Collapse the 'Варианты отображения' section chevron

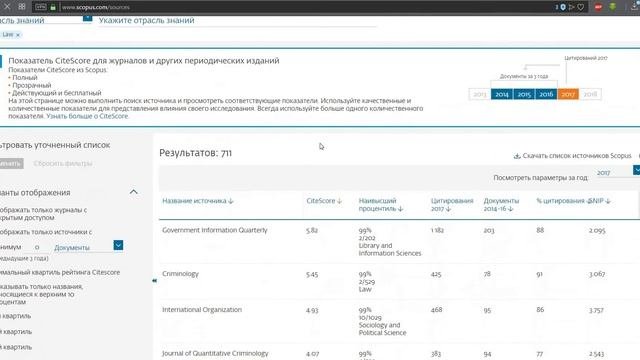point(133,192)
